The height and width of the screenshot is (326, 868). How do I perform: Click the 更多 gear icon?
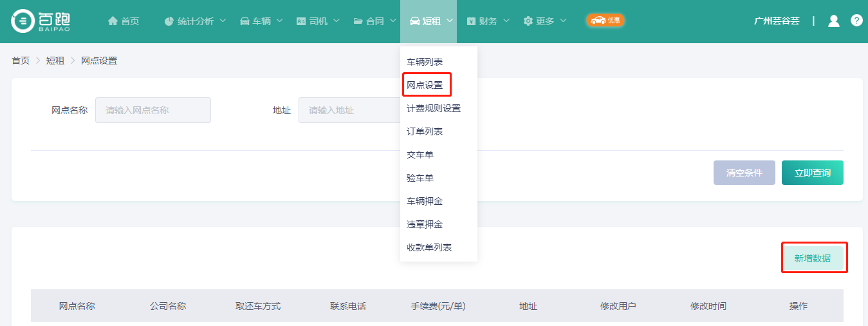click(x=528, y=21)
